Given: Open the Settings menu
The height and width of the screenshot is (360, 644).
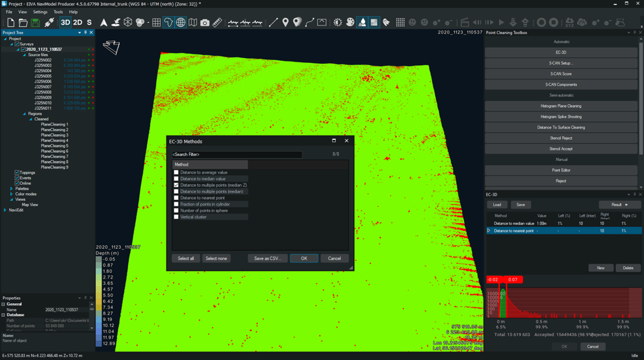Looking at the screenshot, I should tap(40, 12).
